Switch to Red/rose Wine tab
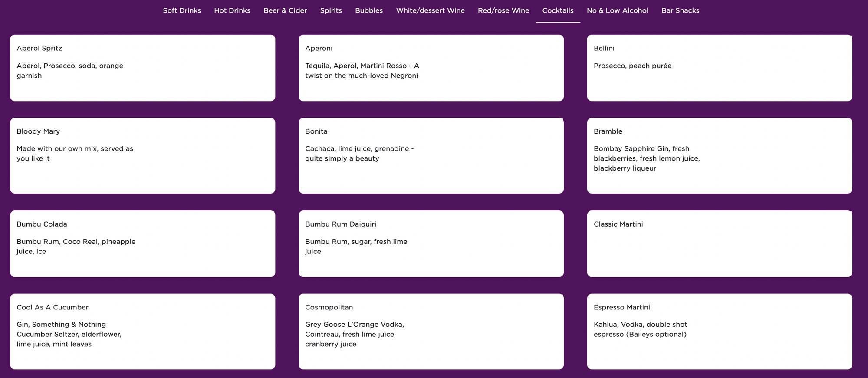 coord(503,10)
